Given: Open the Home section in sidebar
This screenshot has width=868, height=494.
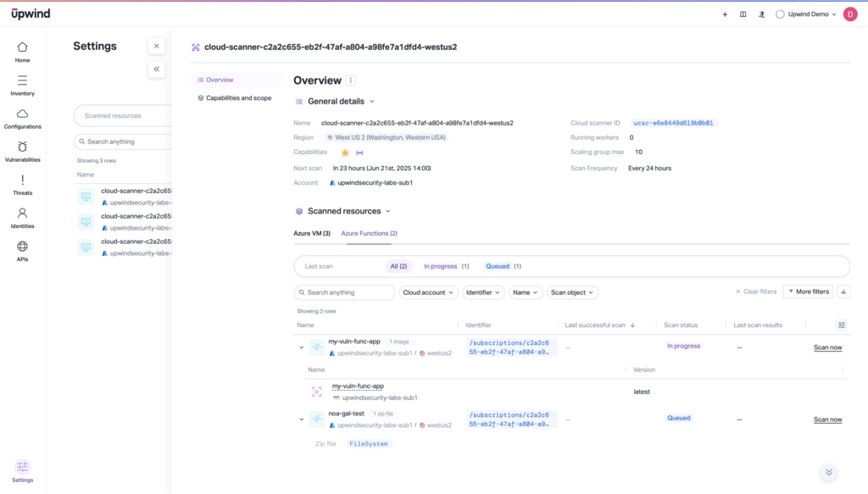Looking at the screenshot, I should point(22,53).
